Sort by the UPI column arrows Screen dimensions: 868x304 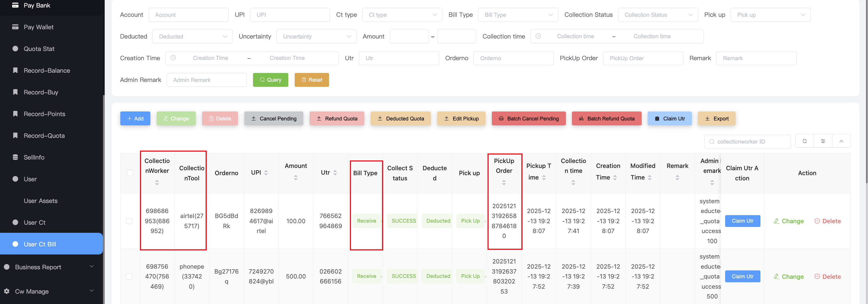(266, 173)
